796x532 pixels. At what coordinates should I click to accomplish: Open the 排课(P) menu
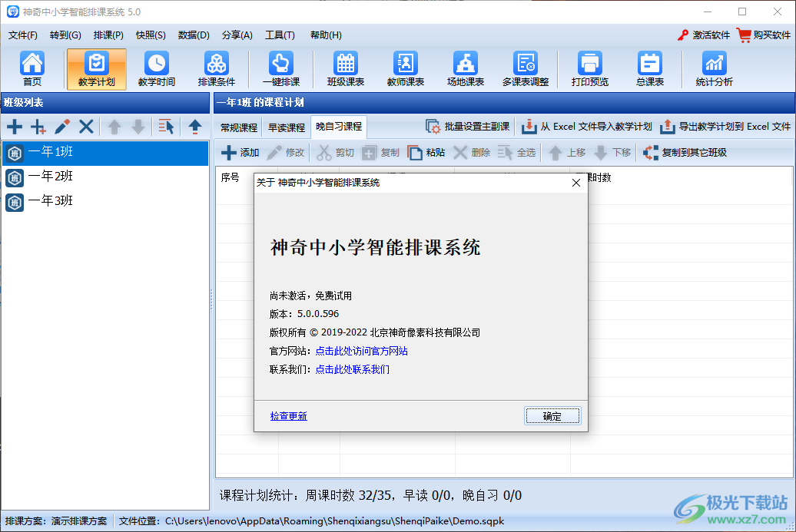(108, 35)
